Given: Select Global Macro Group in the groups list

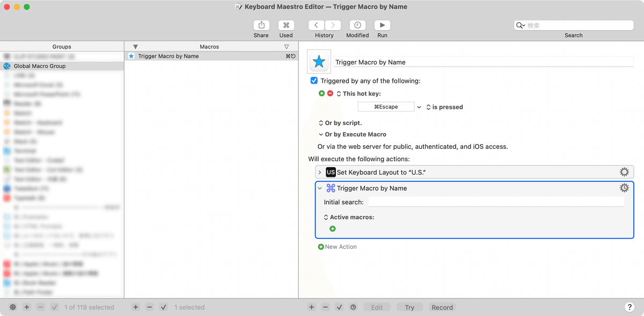Looking at the screenshot, I should coord(62,66).
